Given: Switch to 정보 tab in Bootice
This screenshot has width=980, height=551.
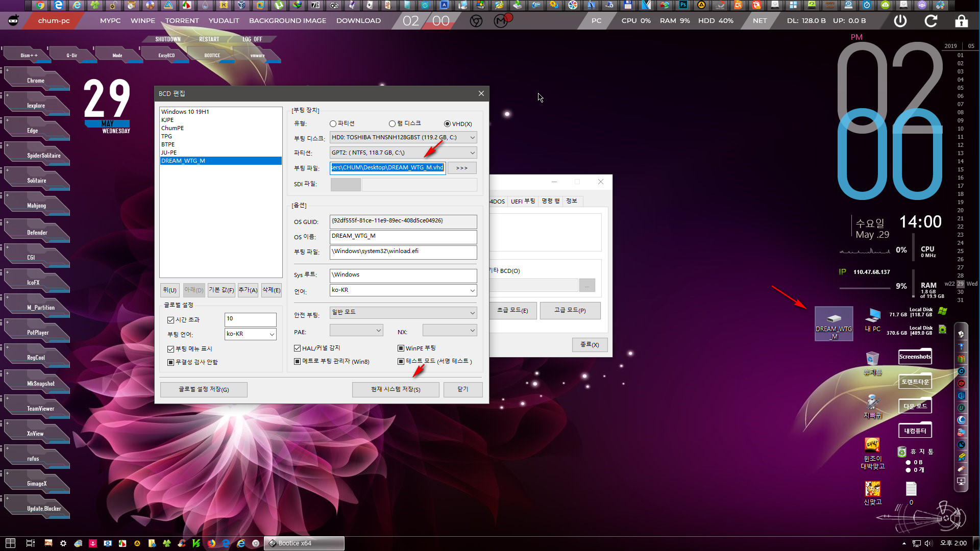Looking at the screenshot, I should click(572, 201).
